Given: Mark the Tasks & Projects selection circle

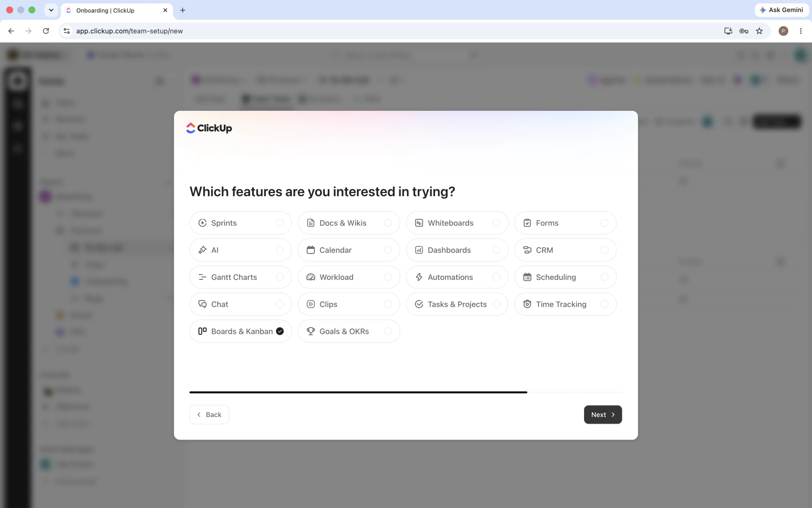Looking at the screenshot, I should 496,304.
